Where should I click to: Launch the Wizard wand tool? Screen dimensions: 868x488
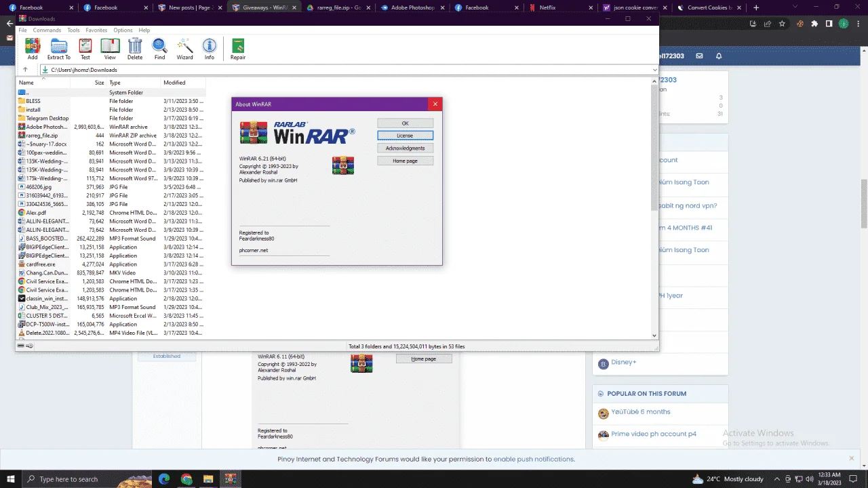coord(184,49)
